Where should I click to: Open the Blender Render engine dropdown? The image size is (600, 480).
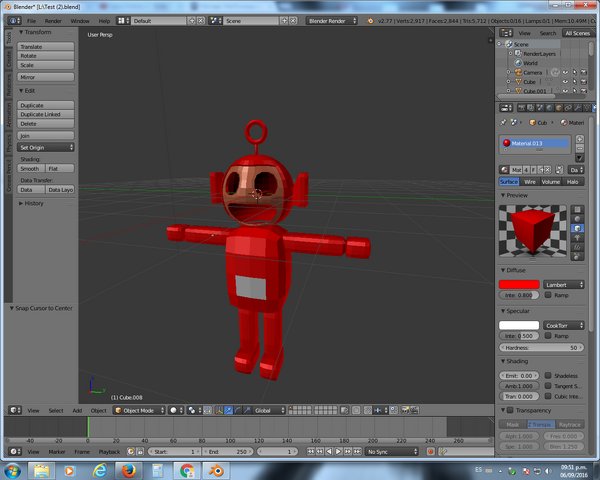click(332, 21)
